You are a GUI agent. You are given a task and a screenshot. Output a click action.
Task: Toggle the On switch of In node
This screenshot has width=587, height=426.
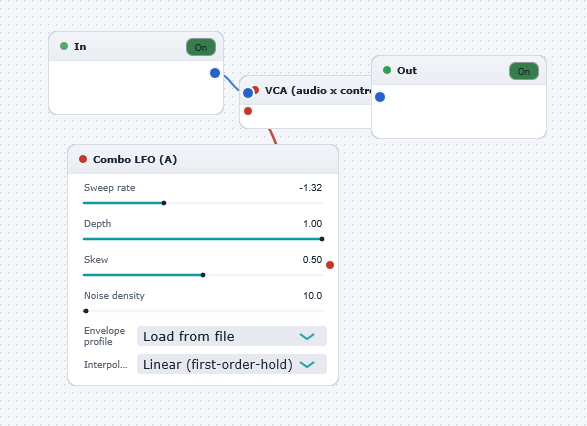201,47
